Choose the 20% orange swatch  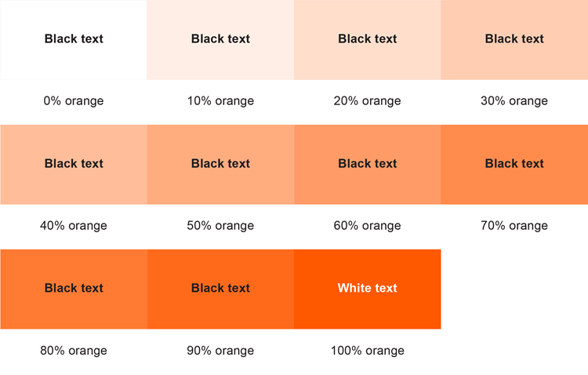tap(368, 40)
